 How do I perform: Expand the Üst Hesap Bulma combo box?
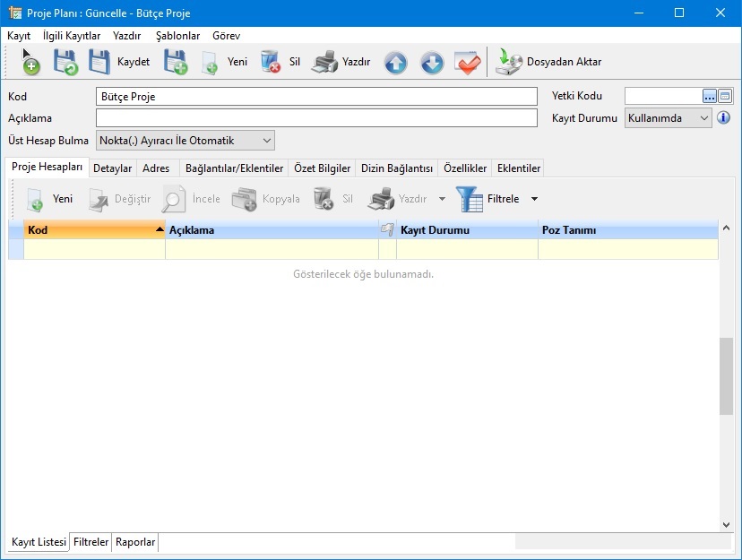(x=266, y=141)
